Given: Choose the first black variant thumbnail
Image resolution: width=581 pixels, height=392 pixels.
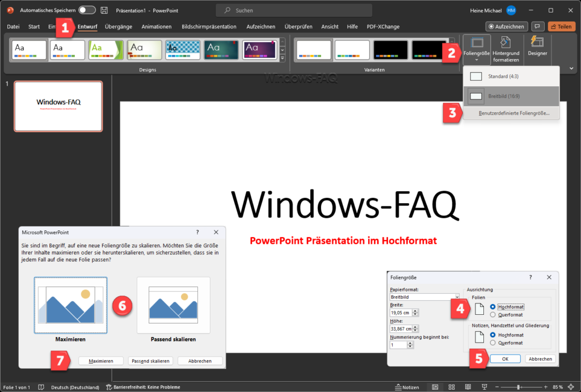Looking at the screenshot, I should (x=390, y=50).
